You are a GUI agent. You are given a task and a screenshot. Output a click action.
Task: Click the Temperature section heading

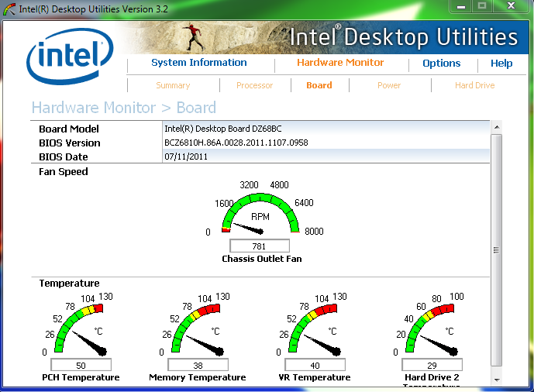[x=69, y=283]
